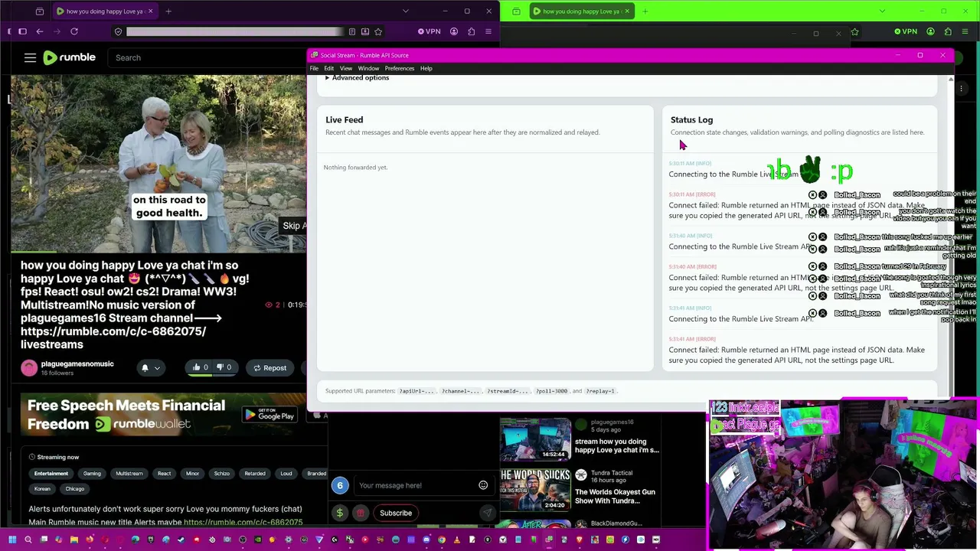Click the red gift icon in chat
This screenshot has height=551, width=980.
[361, 513]
